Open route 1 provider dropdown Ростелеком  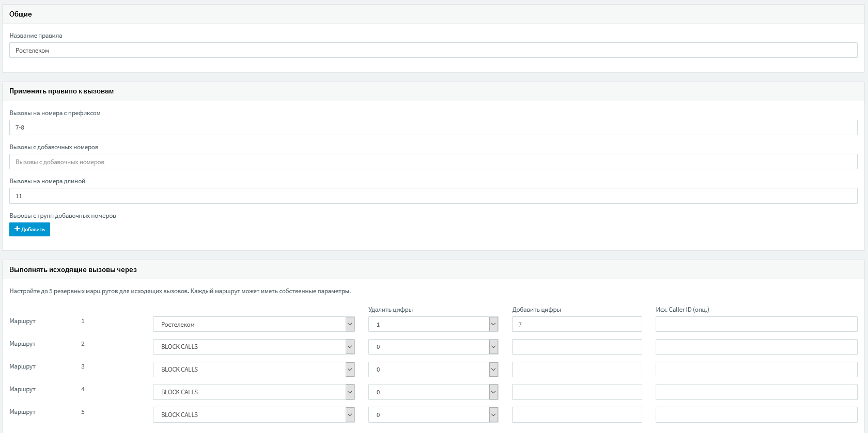254,324
